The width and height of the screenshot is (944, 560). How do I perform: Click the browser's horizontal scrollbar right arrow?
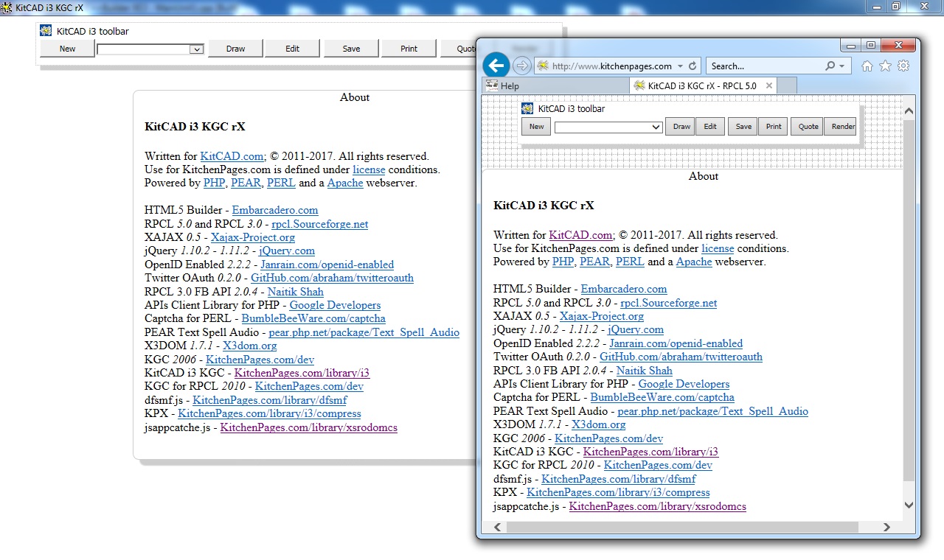[x=886, y=528]
